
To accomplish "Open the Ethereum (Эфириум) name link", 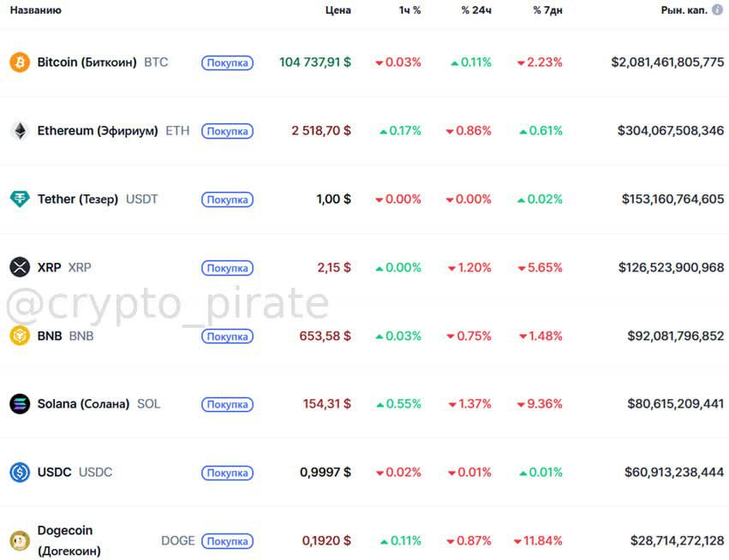I will click(98, 131).
